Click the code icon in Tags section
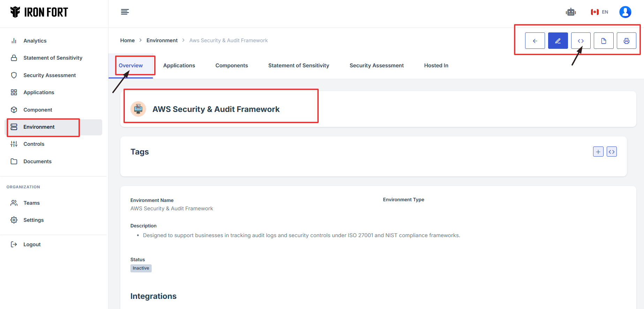 pos(612,152)
